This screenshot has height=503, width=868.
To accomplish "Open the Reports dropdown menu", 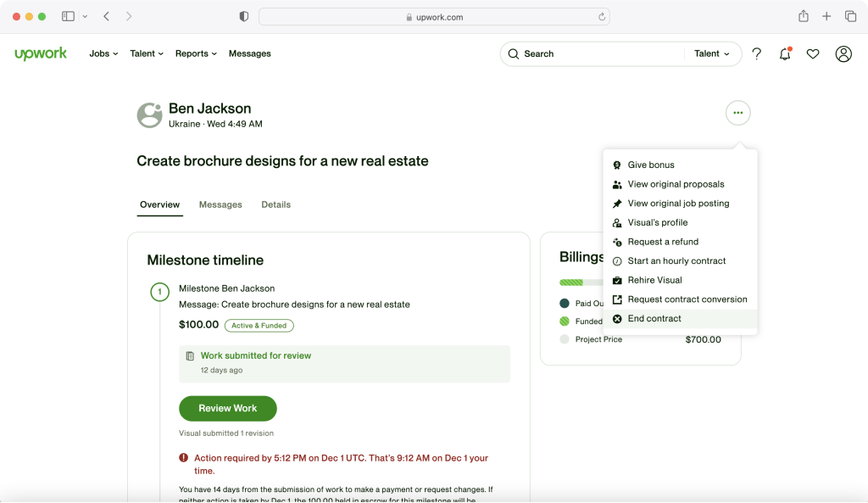I will pyautogui.click(x=196, y=53).
